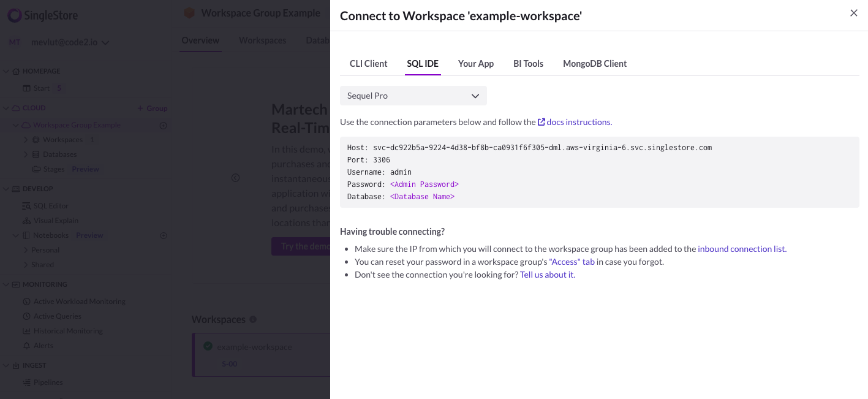Image resolution: width=868 pixels, height=399 pixels.
Task: Click the Tell us about it link
Action: point(548,275)
